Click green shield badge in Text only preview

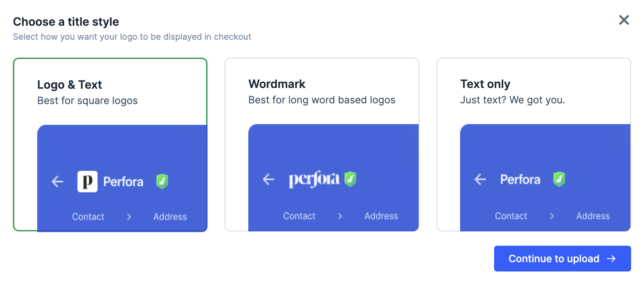tap(559, 179)
